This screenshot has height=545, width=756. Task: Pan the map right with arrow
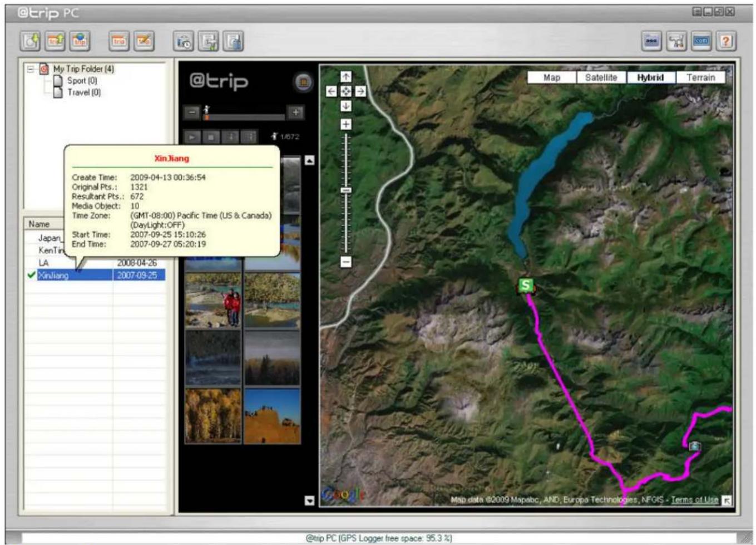360,91
